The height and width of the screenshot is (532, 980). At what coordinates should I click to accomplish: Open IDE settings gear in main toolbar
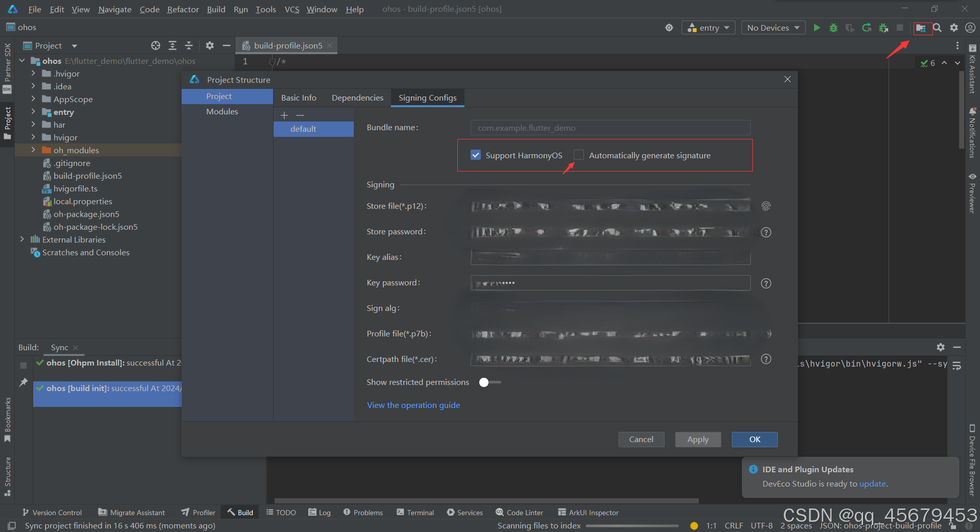(x=954, y=28)
